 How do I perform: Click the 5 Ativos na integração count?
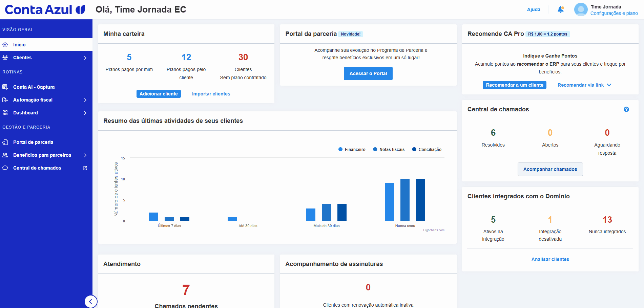493,220
